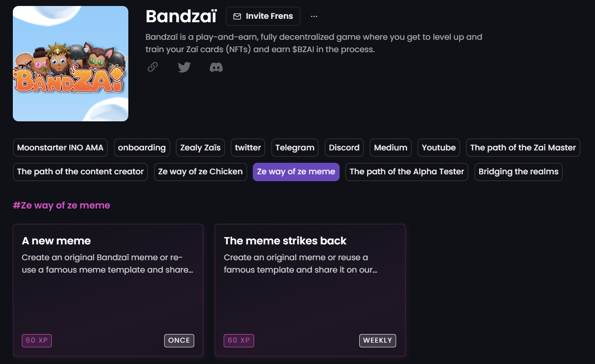Viewport: 595px width, 364px height.
Task: Select the Zealy Zaïs category
Action: click(x=200, y=147)
